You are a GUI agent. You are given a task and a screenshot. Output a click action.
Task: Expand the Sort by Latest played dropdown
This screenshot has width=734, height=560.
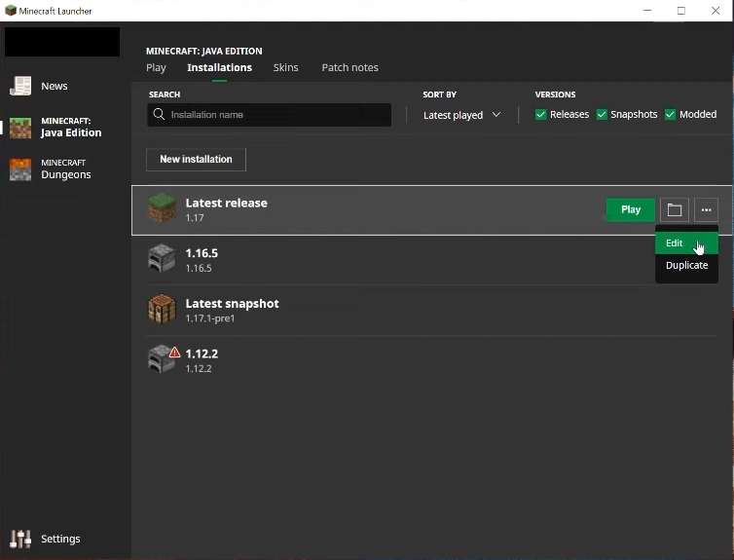[461, 115]
